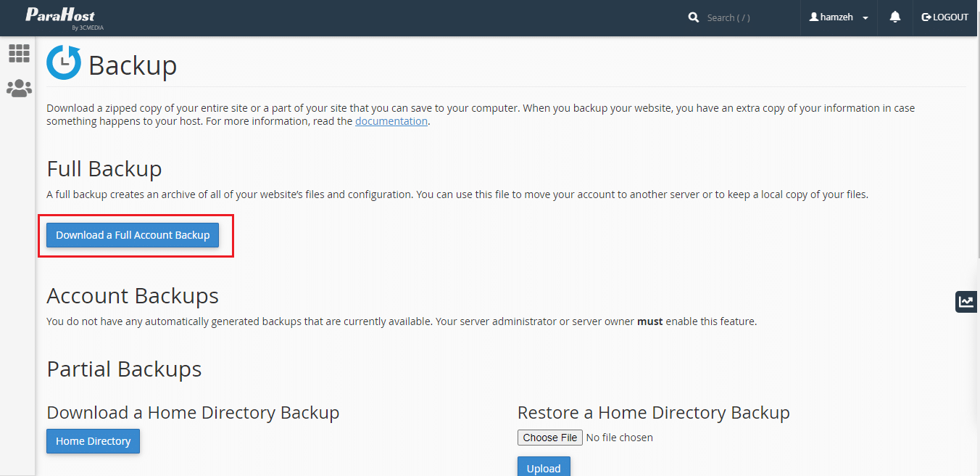Open User Manager people icon in sidebar
This screenshot has height=476, width=980.
tap(19, 89)
